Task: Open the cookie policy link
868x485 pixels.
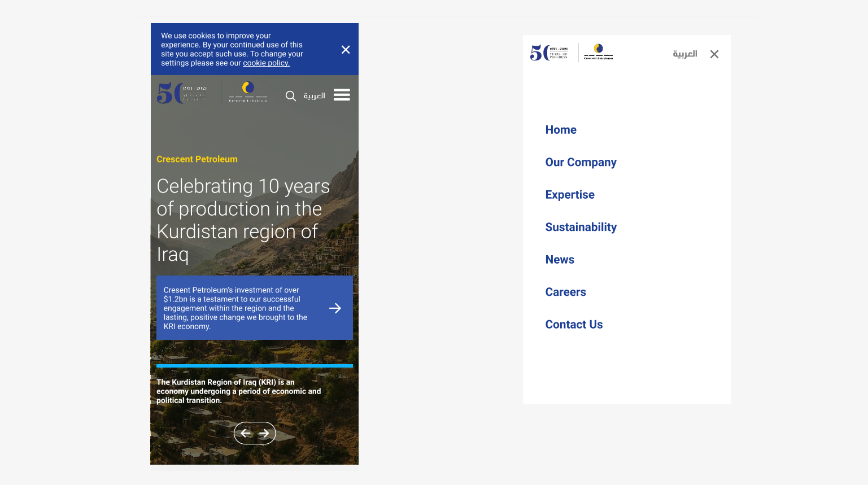Action: pos(266,63)
